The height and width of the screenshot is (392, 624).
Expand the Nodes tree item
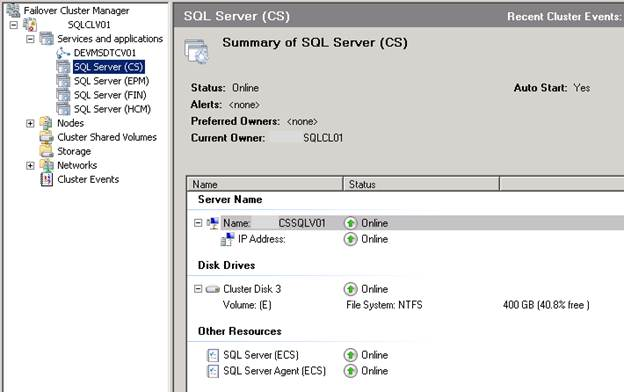tap(30, 123)
